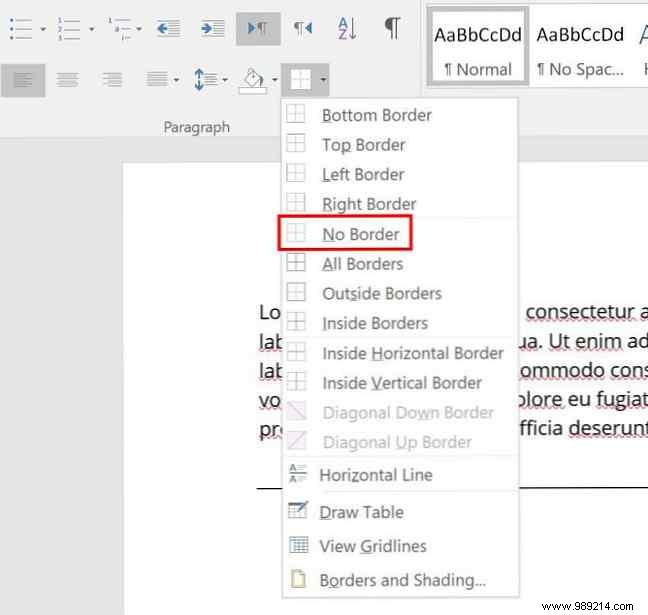Choose Outside Borders option
This screenshot has width=648, height=615.
coord(400,293)
